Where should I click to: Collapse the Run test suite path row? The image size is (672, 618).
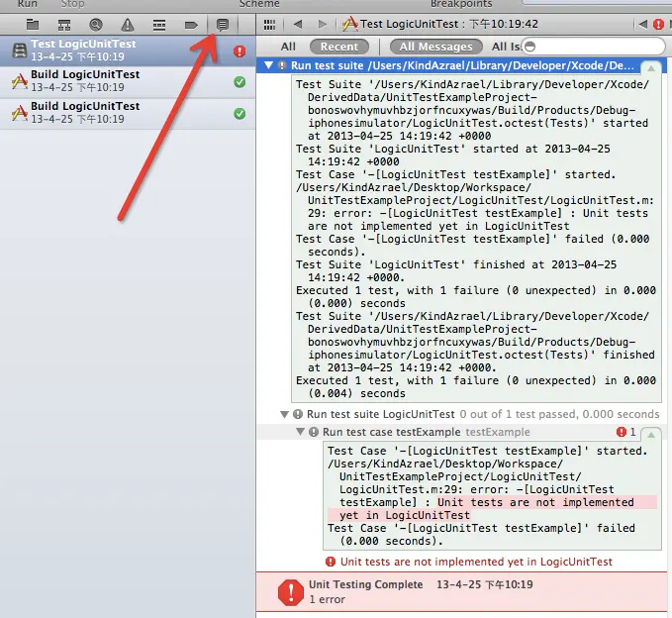click(267, 65)
